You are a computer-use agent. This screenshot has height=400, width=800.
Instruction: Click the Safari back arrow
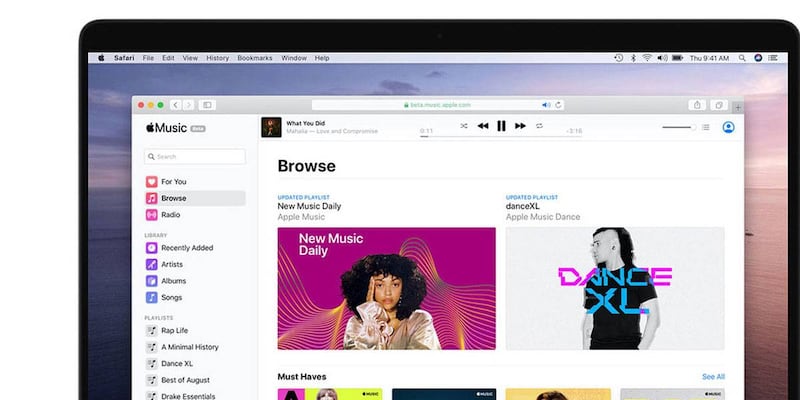tap(176, 104)
